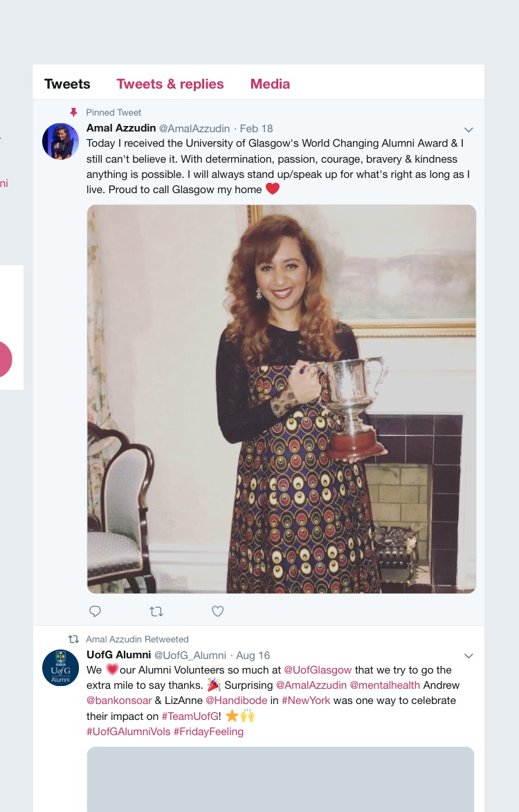Open the Media tab
This screenshot has height=812, width=519.
[270, 84]
